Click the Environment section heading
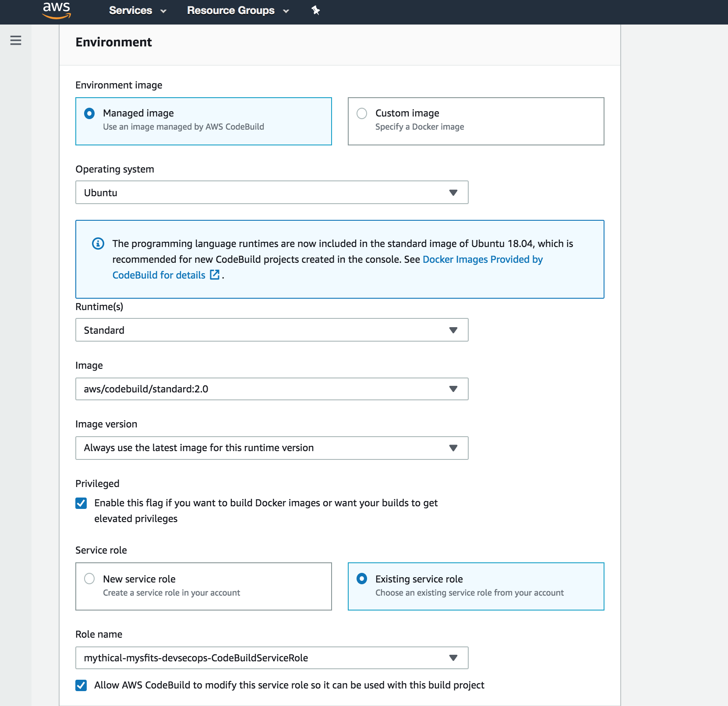Screen dimensions: 728x706 [x=113, y=42]
